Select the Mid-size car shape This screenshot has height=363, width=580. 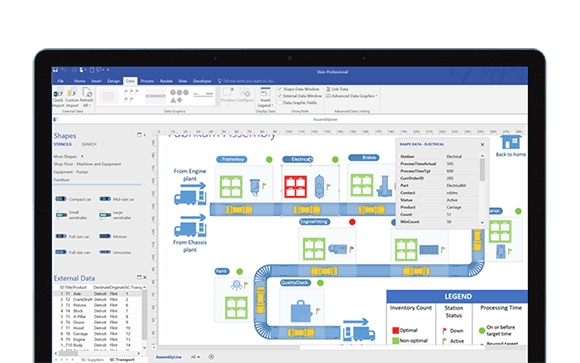(117, 199)
